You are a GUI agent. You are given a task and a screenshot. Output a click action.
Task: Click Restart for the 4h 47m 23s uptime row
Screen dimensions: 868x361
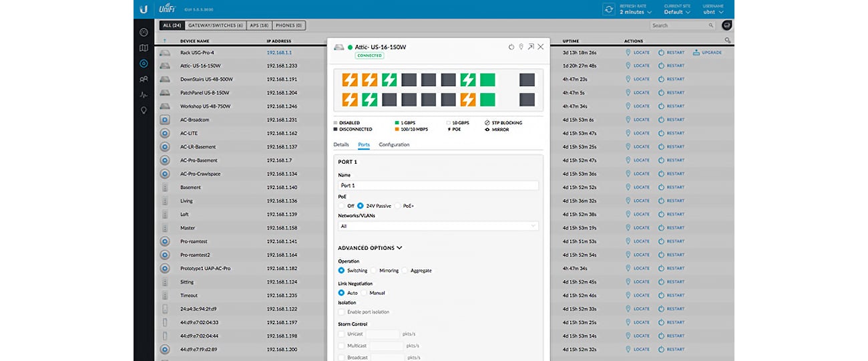click(672, 79)
